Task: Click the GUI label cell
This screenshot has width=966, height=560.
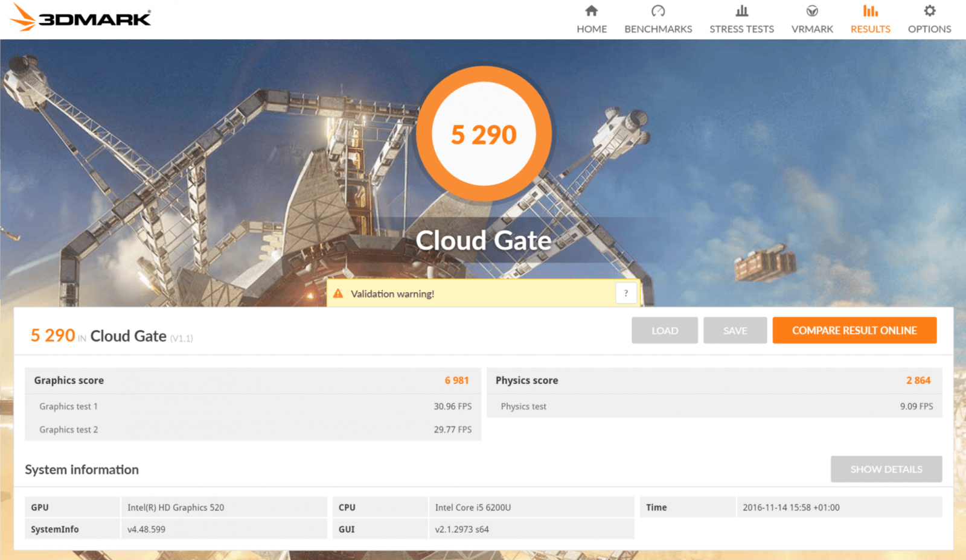Action: pyautogui.click(x=380, y=529)
